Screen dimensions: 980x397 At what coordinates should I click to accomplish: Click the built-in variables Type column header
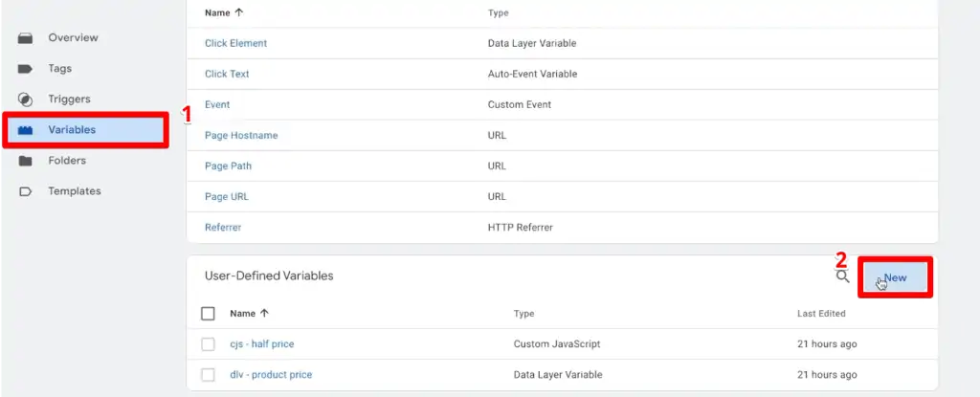(x=498, y=12)
